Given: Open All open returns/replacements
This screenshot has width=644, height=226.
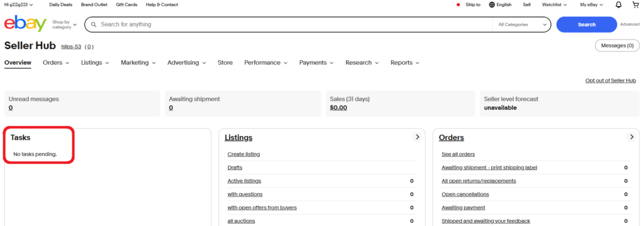Looking at the screenshot, I should point(479,181).
